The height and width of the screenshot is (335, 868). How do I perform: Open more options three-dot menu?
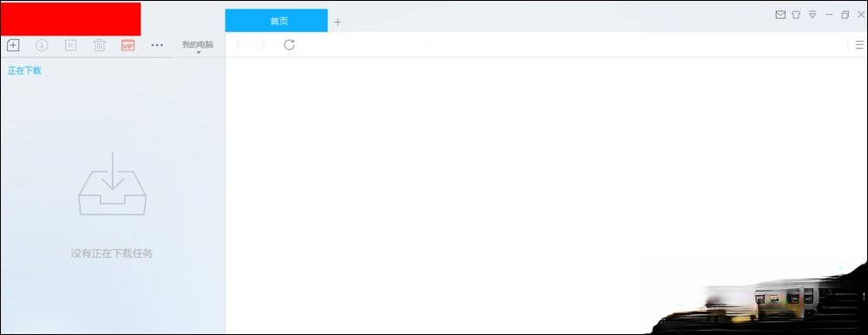point(157,45)
